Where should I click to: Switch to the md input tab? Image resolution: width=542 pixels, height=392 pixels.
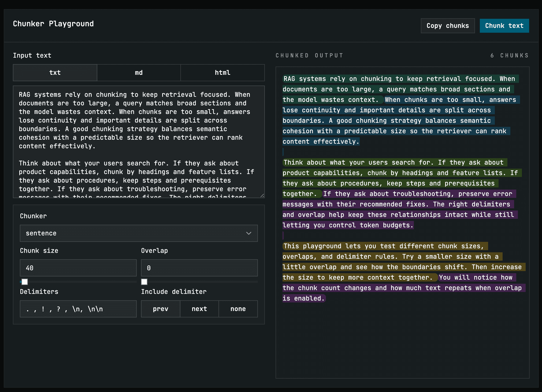[x=138, y=72]
